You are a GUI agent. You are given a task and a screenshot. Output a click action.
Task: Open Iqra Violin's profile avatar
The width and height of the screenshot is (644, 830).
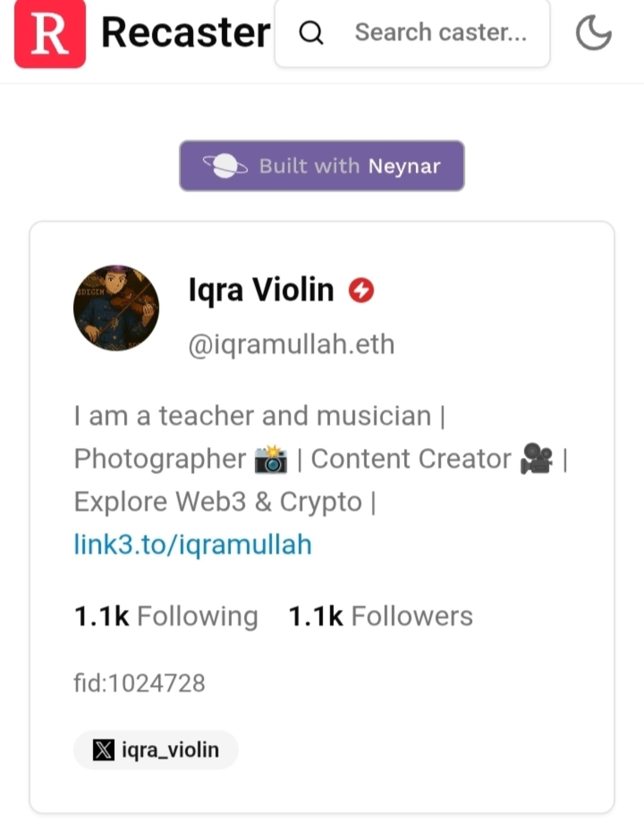click(116, 308)
